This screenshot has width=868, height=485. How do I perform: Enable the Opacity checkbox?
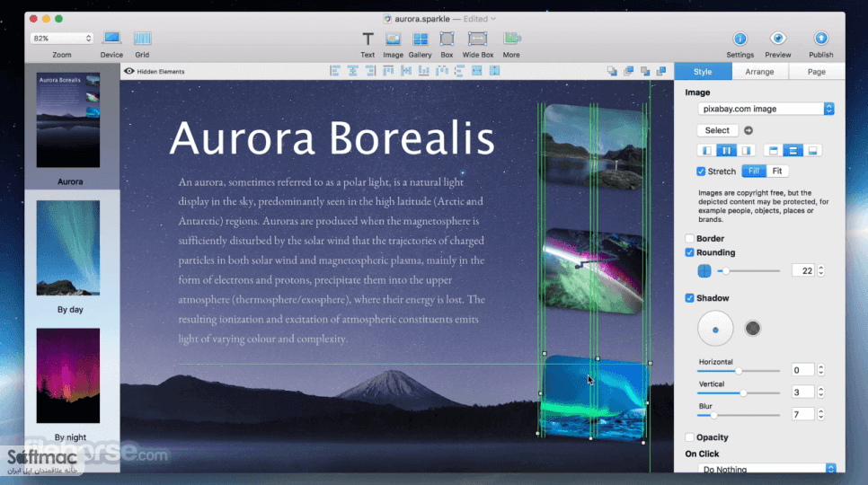coord(689,437)
